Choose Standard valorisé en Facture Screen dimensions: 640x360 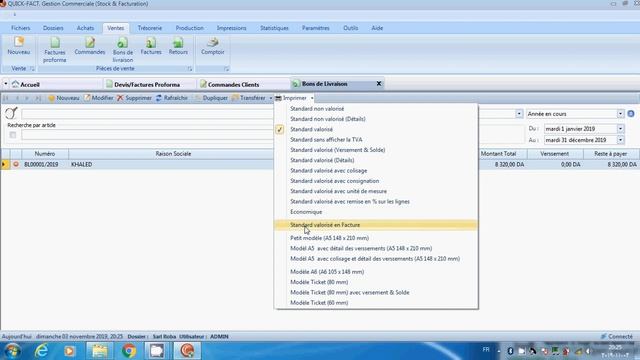tap(376, 225)
